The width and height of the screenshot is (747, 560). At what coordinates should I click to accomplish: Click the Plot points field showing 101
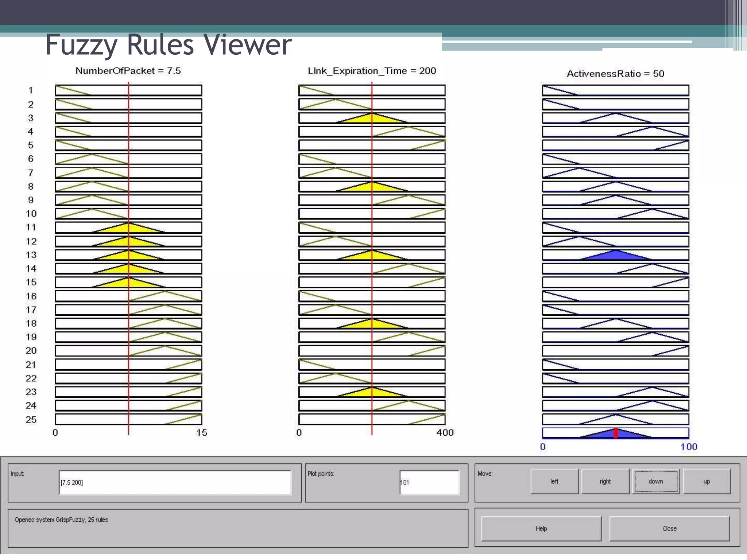[x=429, y=482]
